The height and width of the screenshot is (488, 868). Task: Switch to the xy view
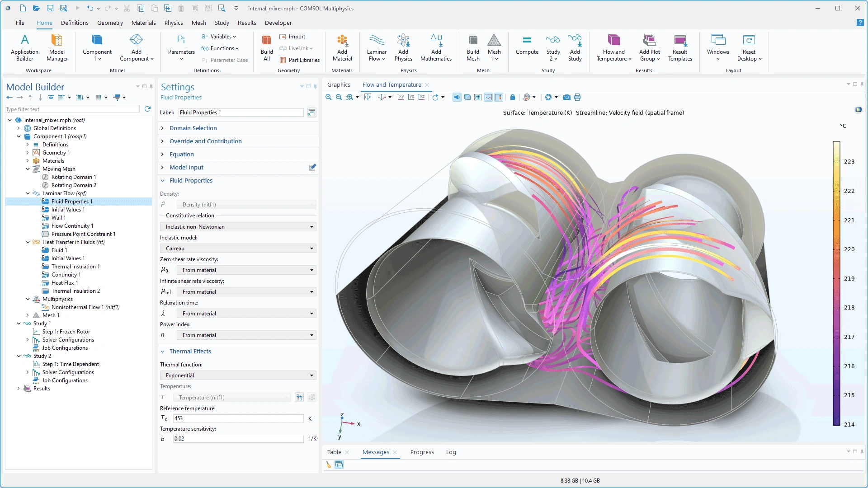pyautogui.click(x=401, y=97)
